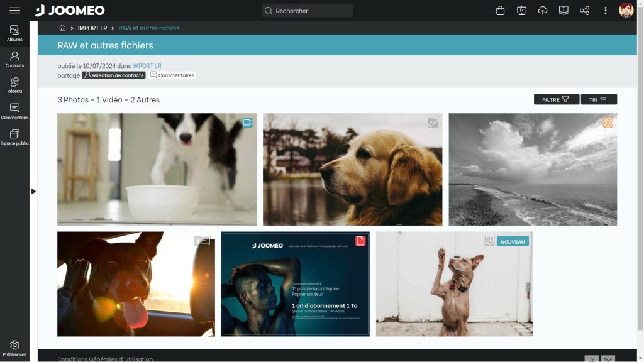The width and height of the screenshot is (644, 362).
Task: Open the hamburger menu icon
Action: (x=14, y=11)
